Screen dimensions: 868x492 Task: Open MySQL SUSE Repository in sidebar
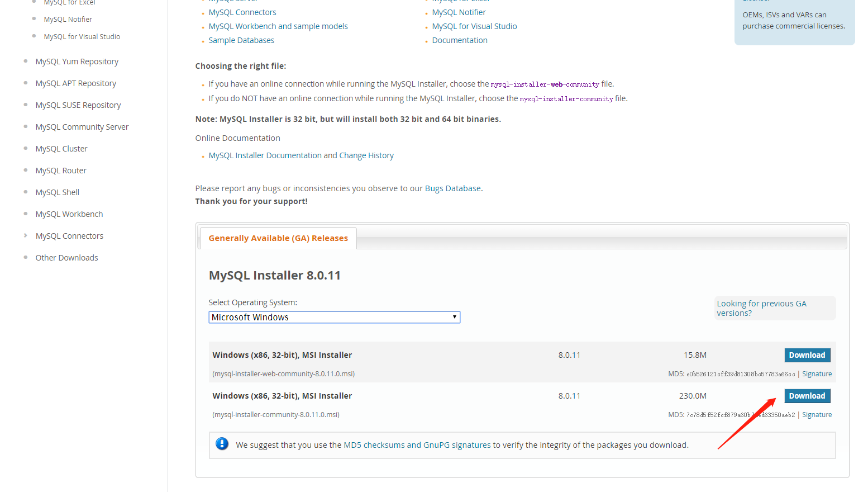[x=78, y=105]
